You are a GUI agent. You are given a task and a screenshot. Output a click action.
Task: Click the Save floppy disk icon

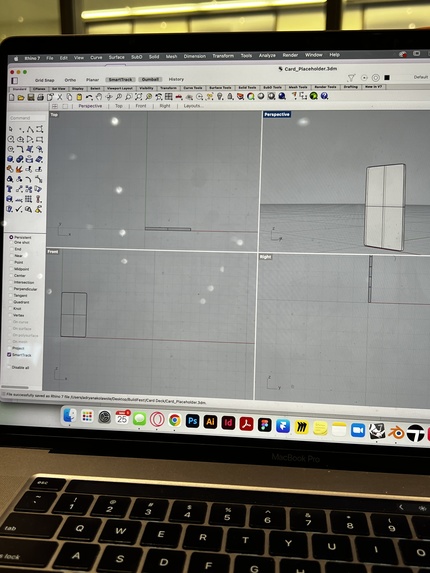coord(31,97)
